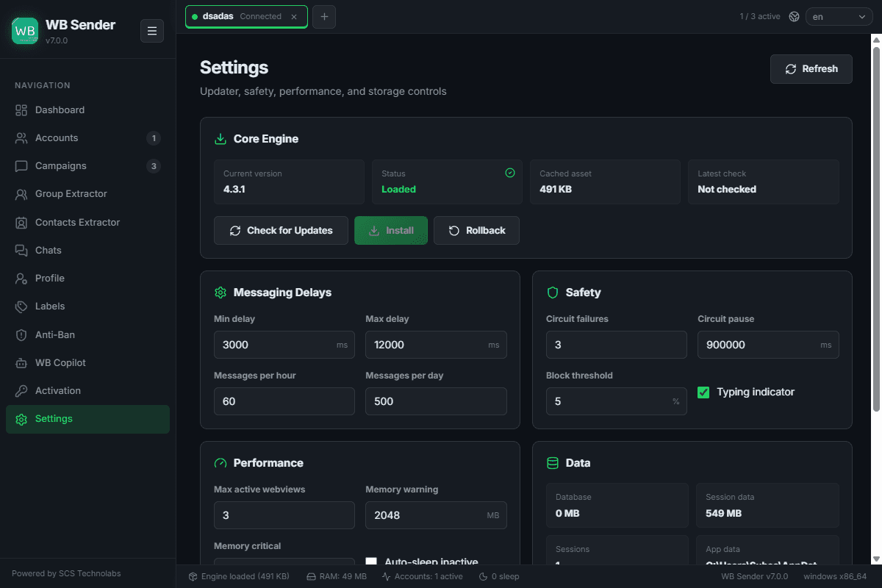
Task: Select Group Extractor in navigation
Action: click(x=87, y=194)
